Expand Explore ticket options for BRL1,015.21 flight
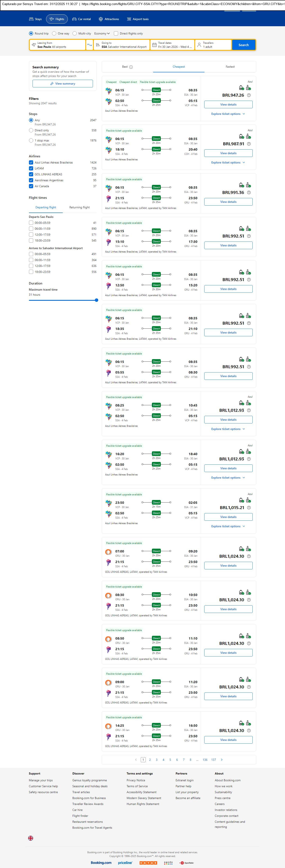Screen dimensions: 285x868 tap(228, 526)
